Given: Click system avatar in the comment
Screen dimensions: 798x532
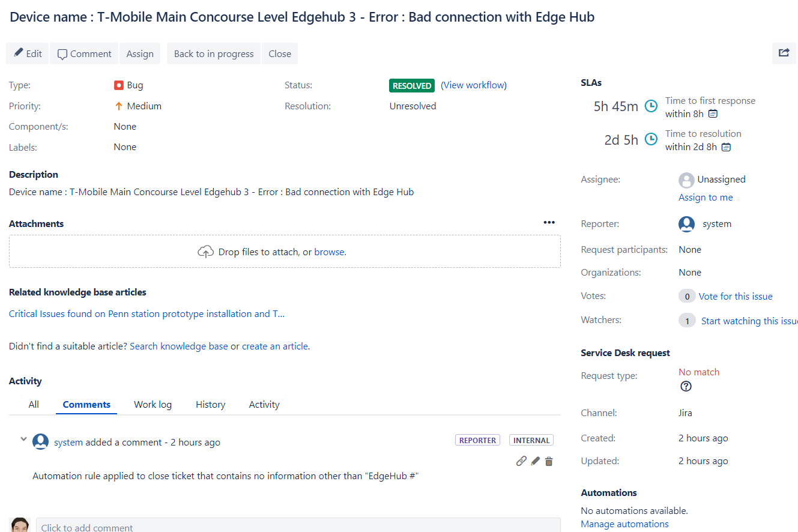Looking at the screenshot, I should 40,442.
